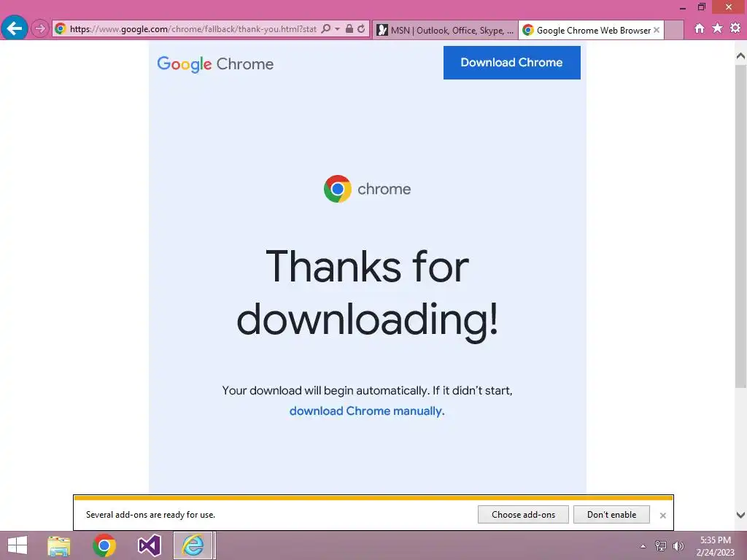
Task: Switch to the MSN Outlook tab
Action: pyautogui.click(x=445, y=30)
